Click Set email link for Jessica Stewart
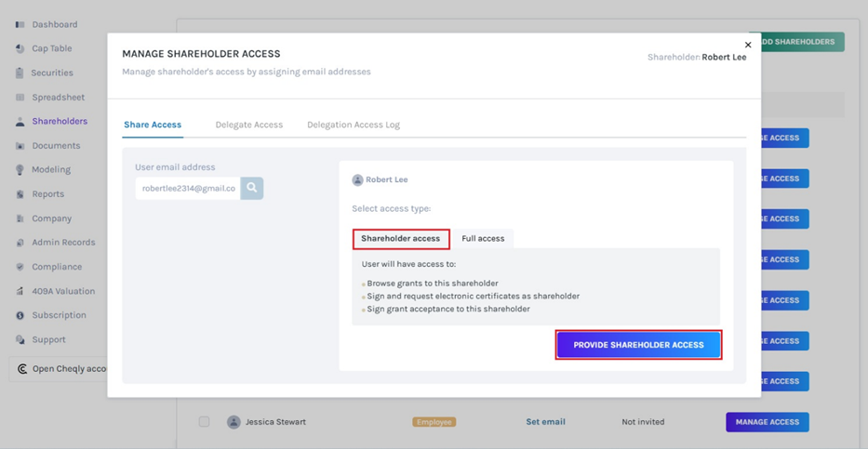The image size is (868, 449). pos(545,422)
